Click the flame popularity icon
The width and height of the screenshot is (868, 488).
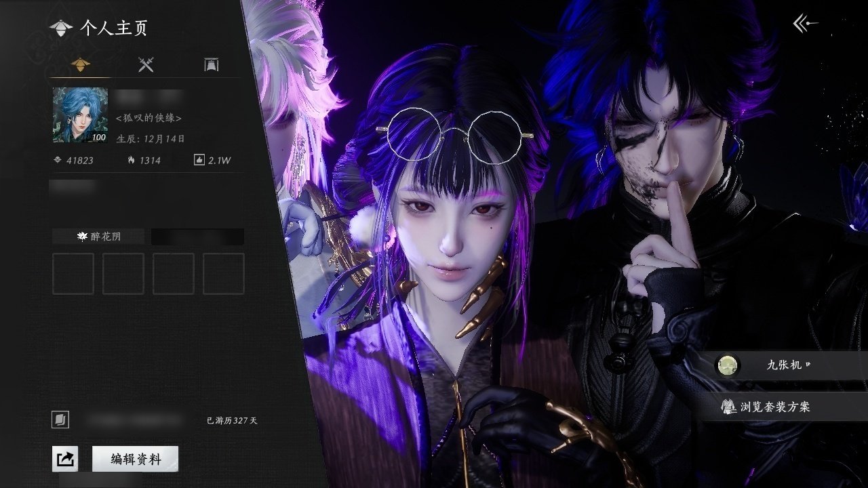coord(132,161)
